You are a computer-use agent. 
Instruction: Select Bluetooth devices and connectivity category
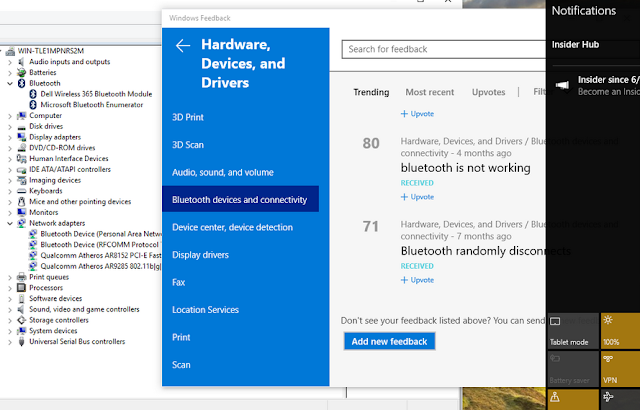pos(240,199)
